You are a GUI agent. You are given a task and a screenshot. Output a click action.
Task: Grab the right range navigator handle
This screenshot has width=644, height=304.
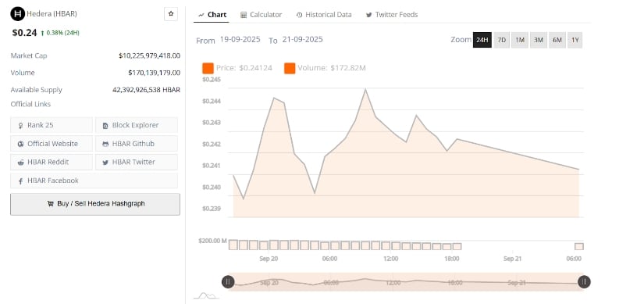584,282
